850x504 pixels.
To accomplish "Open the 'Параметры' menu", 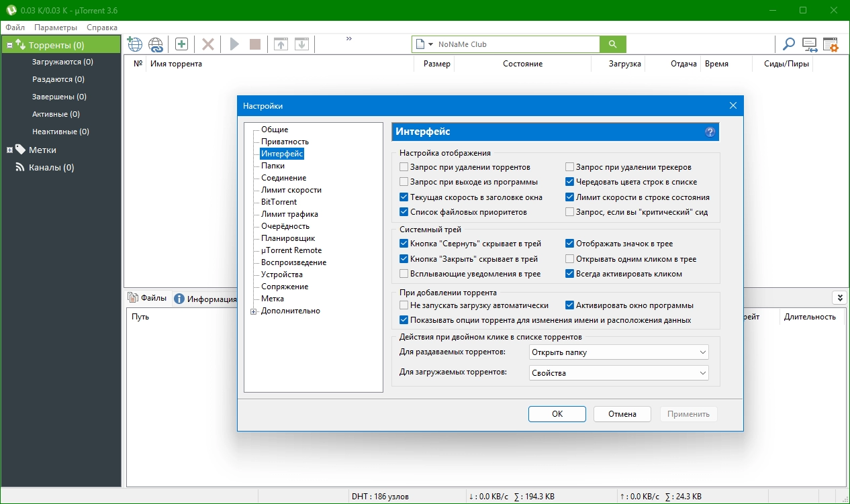I will tap(56, 28).
